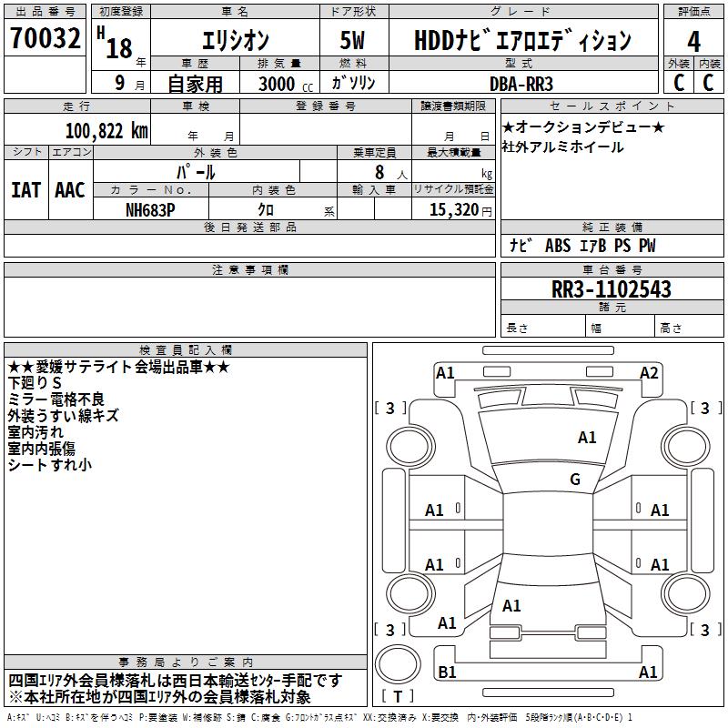Click the air conditioner value AAC
Viewport: 728px width, 728px height.
click(x=70, y=190)
